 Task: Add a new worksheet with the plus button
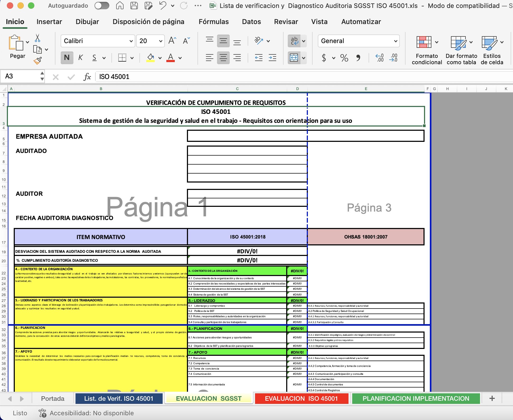coord(492,398)
